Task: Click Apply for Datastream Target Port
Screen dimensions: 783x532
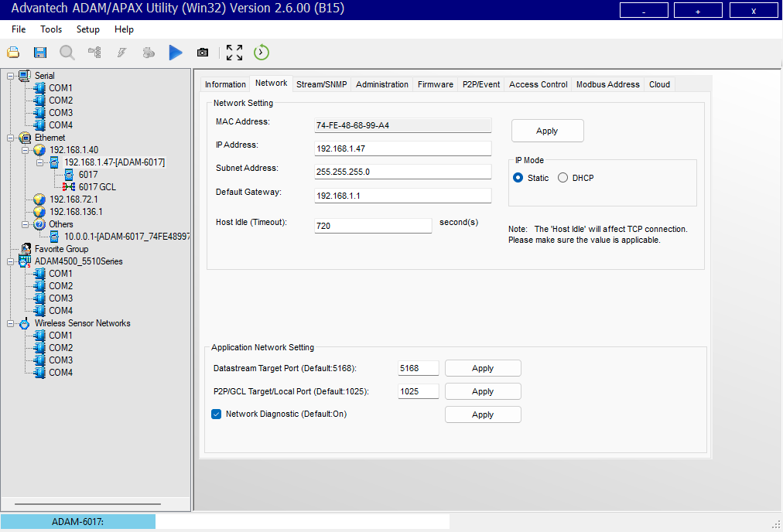Action: pos(483,368)
